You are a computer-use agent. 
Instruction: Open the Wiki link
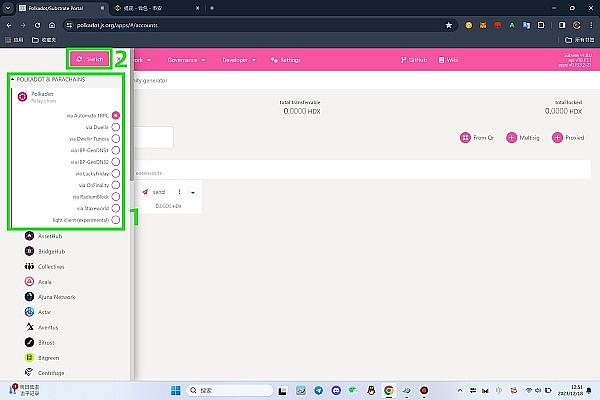click(448, 60)
